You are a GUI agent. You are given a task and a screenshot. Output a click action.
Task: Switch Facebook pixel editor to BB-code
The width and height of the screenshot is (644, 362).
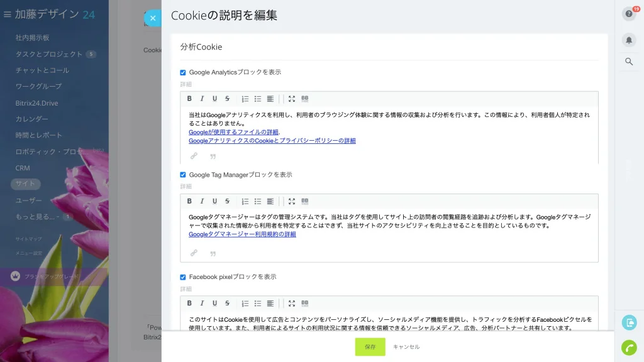coord(305,304)
